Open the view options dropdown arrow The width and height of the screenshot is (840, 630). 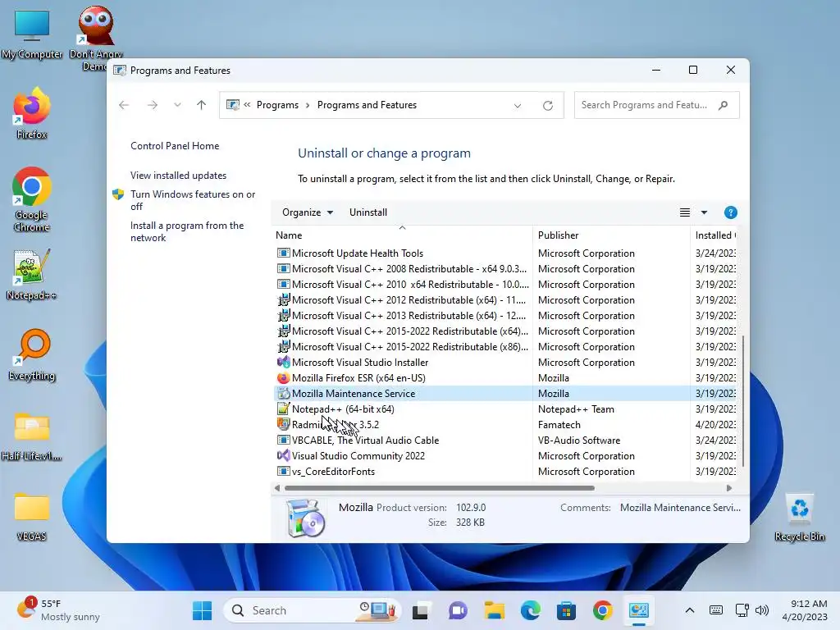pyautogui.click(x=704, y=212)
